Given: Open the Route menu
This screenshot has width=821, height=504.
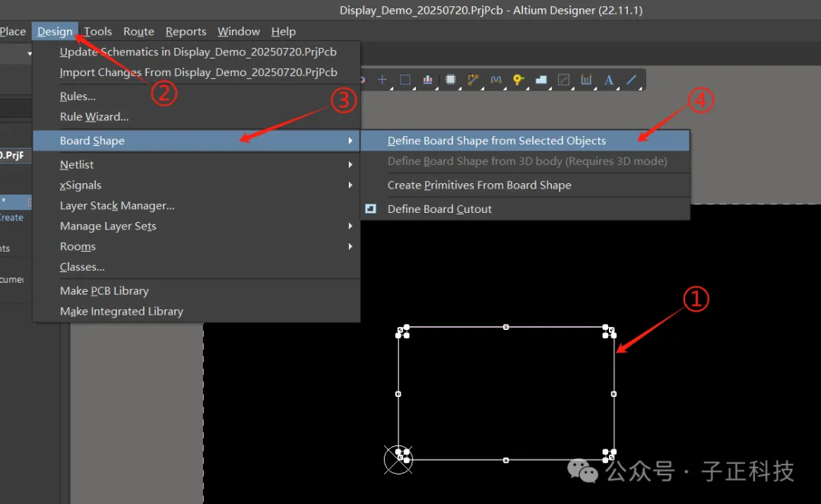Looking at the screenshot, I should (x=139, y=31).
